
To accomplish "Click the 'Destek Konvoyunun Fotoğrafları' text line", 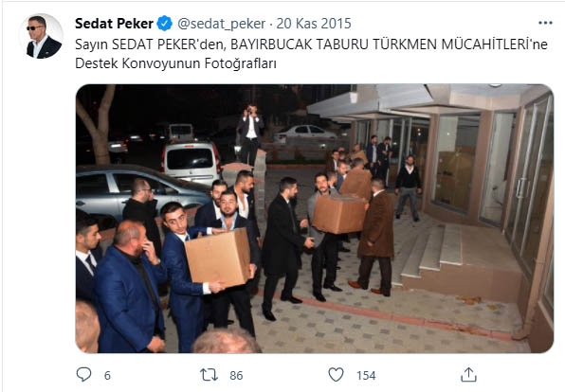I will (175, 63).
